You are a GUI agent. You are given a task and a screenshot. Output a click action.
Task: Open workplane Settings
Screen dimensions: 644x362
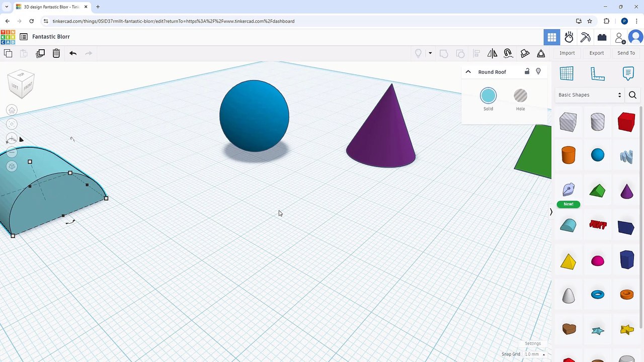[x=533, y=344]
